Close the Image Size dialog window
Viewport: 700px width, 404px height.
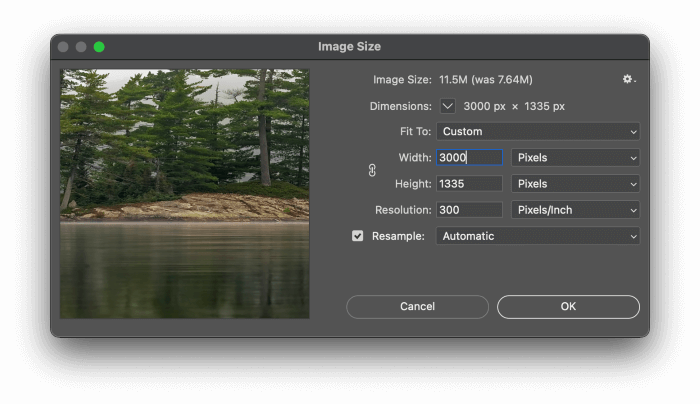tap(63, 47)
